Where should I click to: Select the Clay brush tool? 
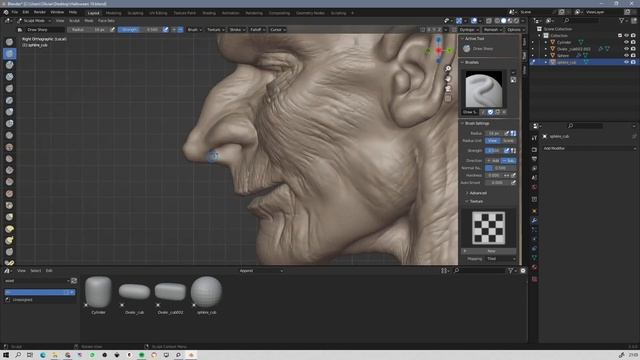pos(9,65)
